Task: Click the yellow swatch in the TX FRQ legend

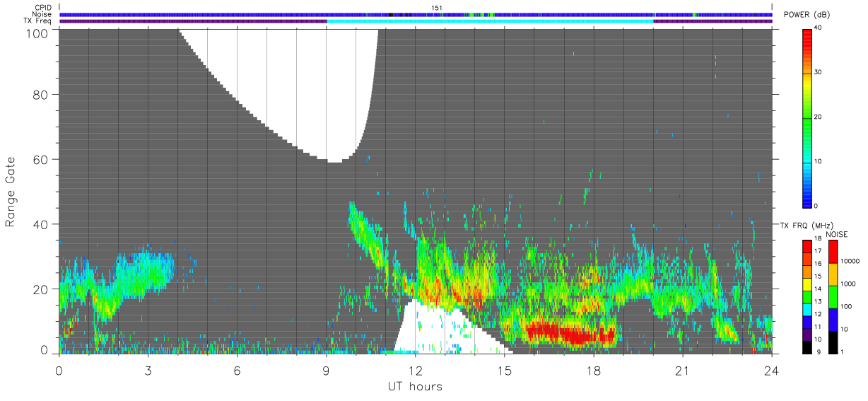Action: 807,284
